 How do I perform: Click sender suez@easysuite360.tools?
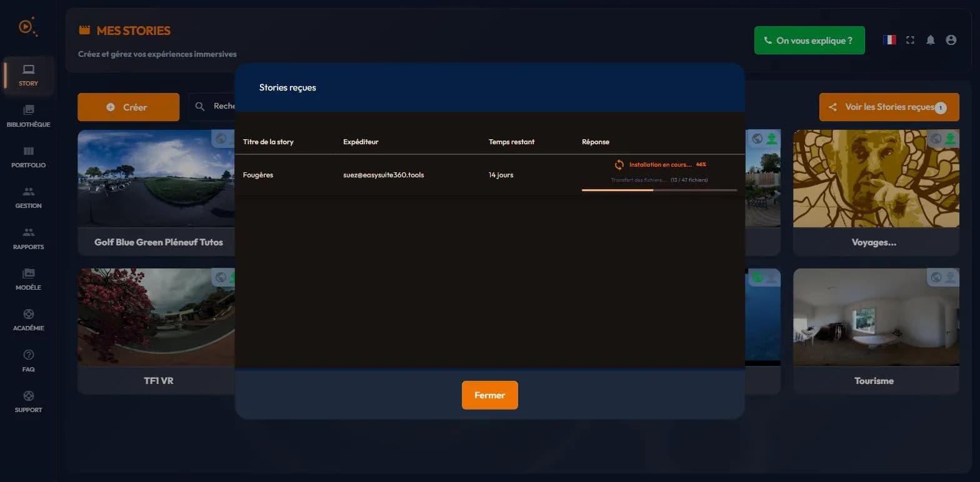coord(384,175)
